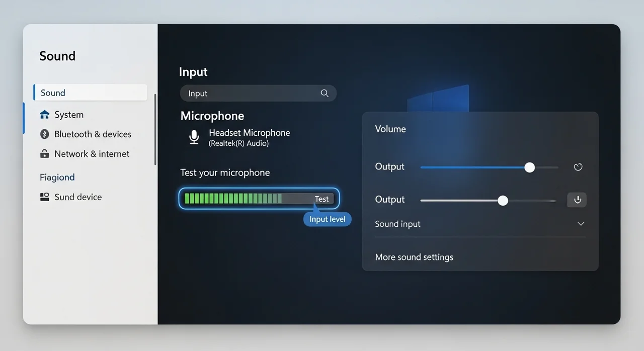Toggle the microphone button next to Output slider
Screen dimensions: 644x351
tap(577, 200)
